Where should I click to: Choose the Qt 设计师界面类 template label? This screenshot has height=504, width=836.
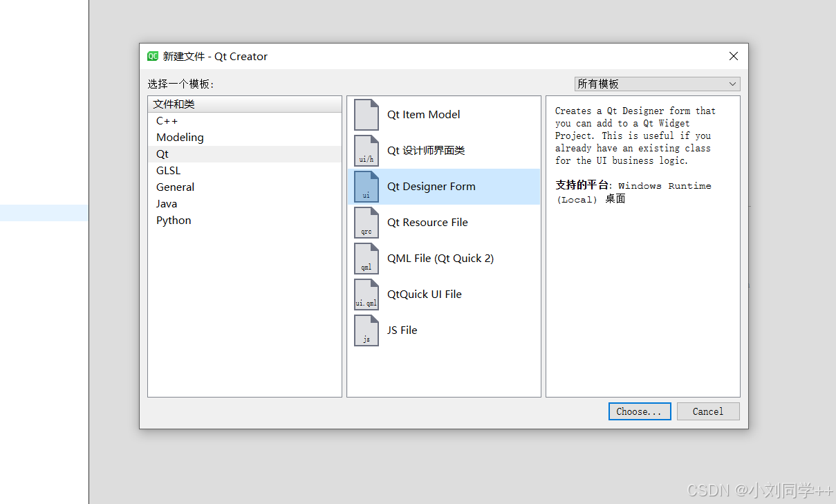click(426, 151)
